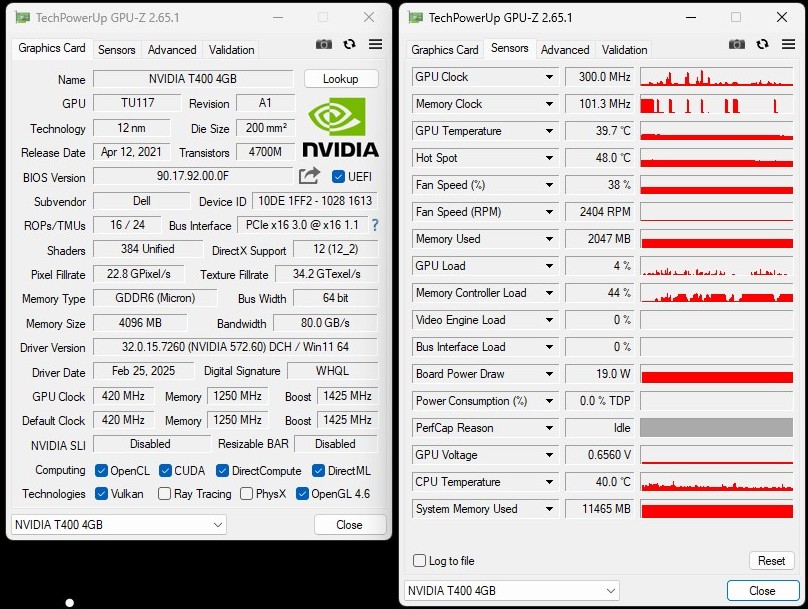
Task: Click the 11465 MB system memory value
Action: point(600,509)
